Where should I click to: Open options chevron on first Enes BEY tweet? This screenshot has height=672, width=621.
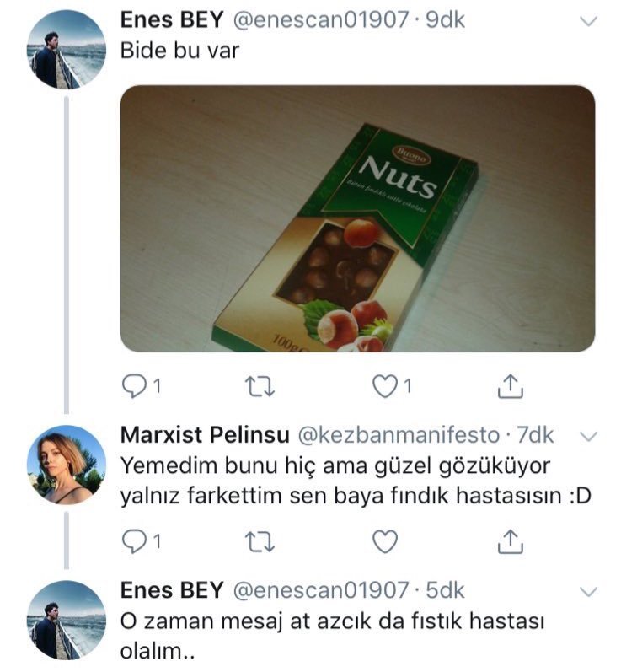coord(589,21)
